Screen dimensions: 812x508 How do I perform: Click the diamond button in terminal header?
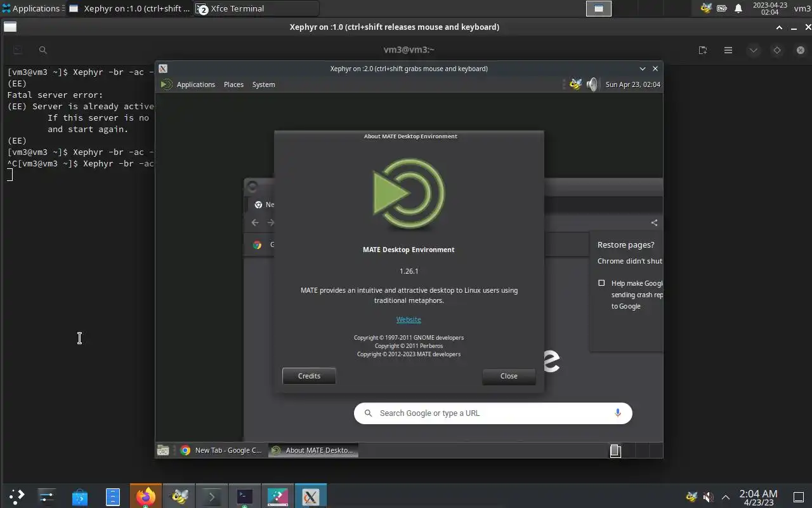point(776,50)
